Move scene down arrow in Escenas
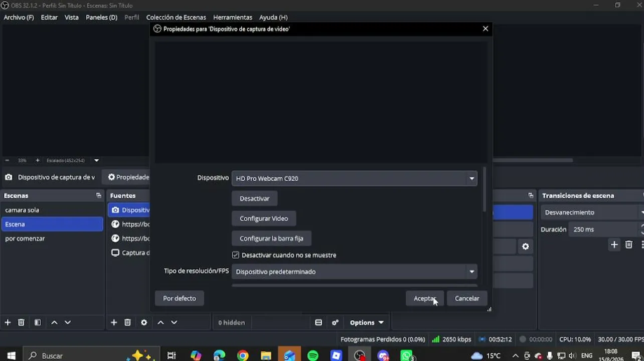This screenshot has height=361, width=644. click(x=68, y=322)
